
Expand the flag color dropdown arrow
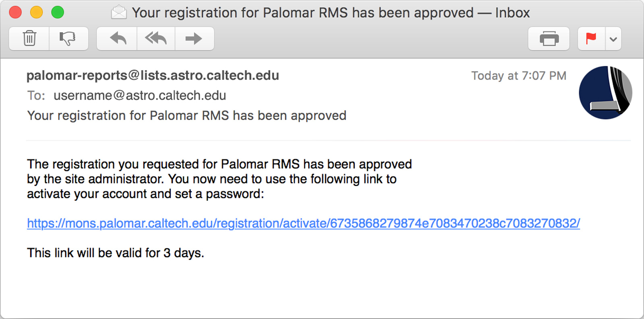tap(613, 39)
